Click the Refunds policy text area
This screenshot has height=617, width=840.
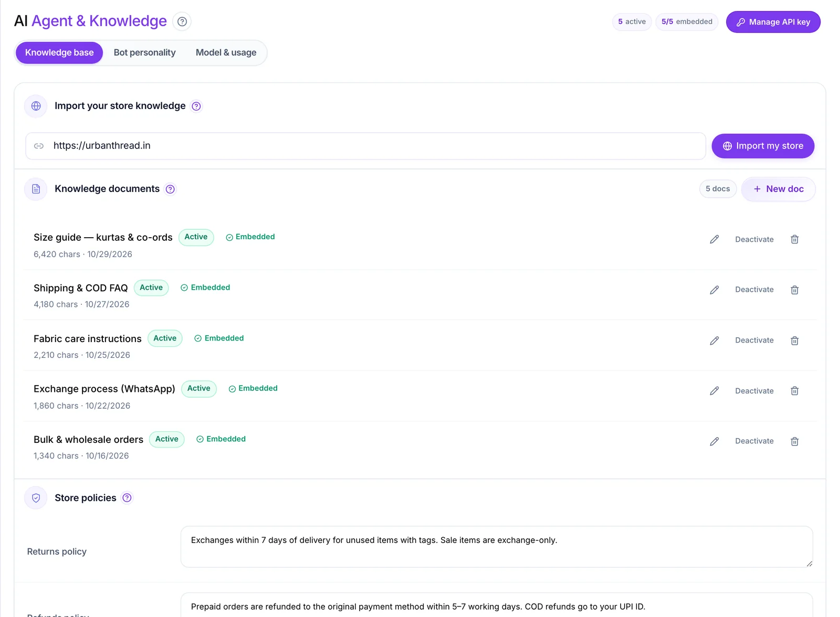pyautogui.click(x=497, y=605)
